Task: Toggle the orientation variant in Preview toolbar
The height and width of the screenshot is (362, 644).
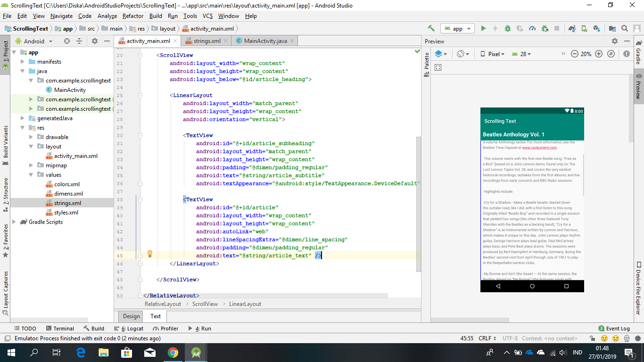Action: click(x=461, y=54)
